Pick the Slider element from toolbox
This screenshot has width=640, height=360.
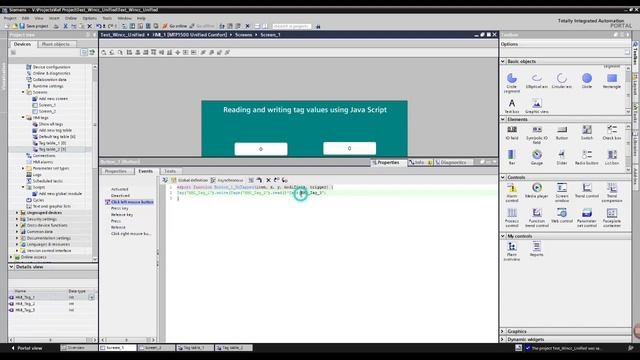(562, 157)
